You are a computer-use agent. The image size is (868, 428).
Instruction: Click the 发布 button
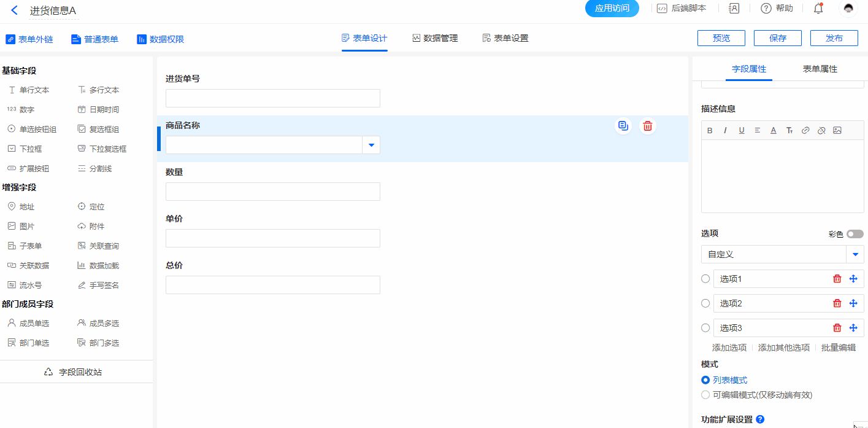[834, 38]
